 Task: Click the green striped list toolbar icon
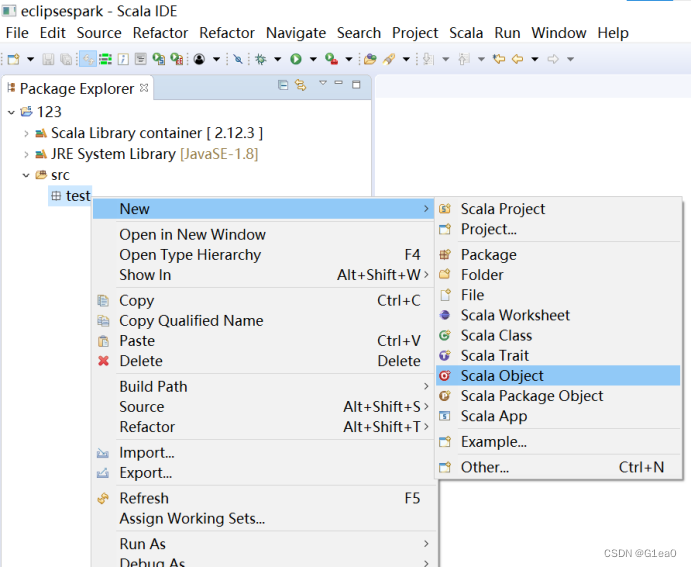105,59
